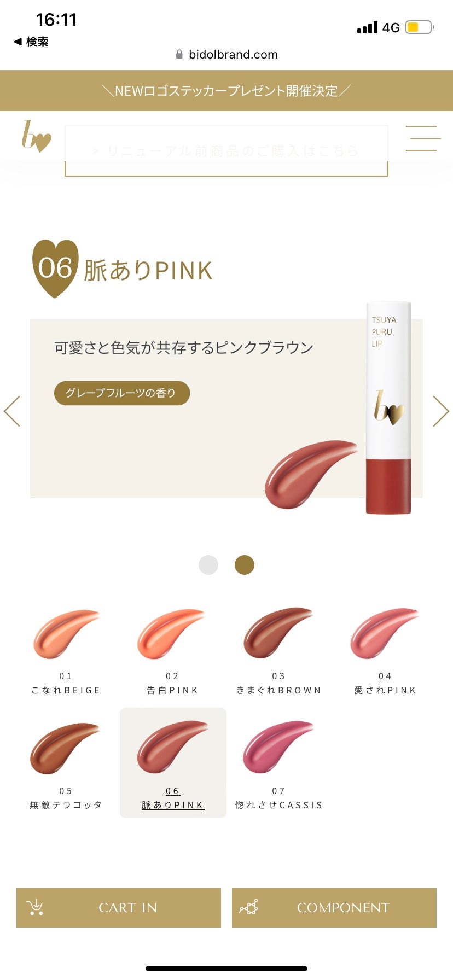The image size is (453, 980).
Task: Click the molecule component icon
Action: tap(249, 907)
